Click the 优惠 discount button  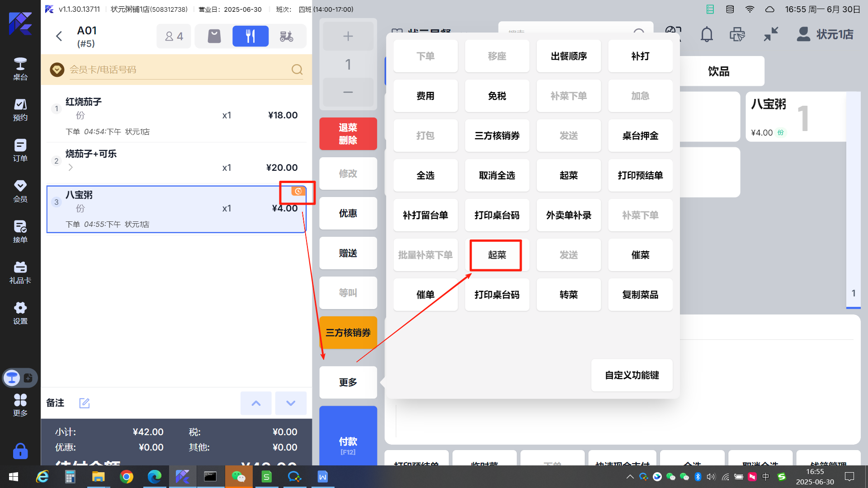[x=348, y=213]
